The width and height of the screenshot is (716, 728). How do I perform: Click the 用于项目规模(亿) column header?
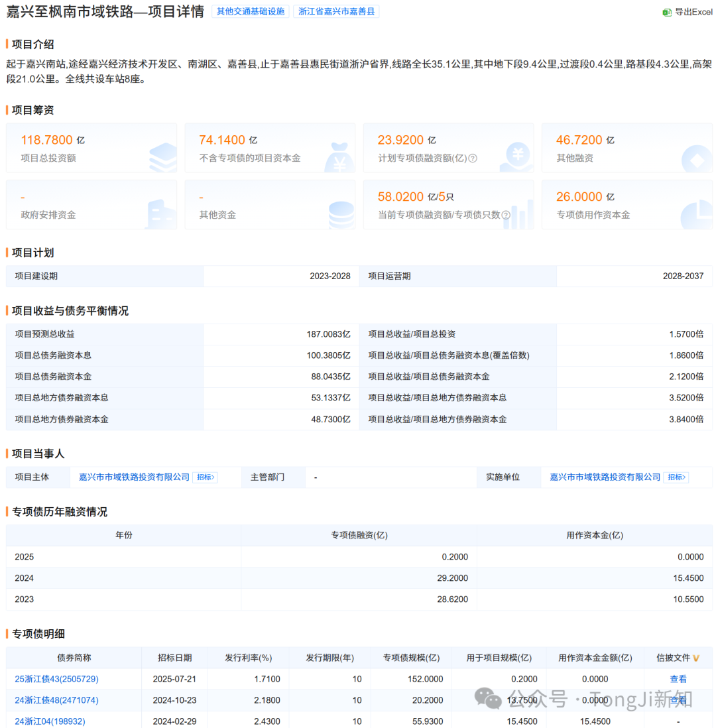pyautogui.click(x=499, y=658)
